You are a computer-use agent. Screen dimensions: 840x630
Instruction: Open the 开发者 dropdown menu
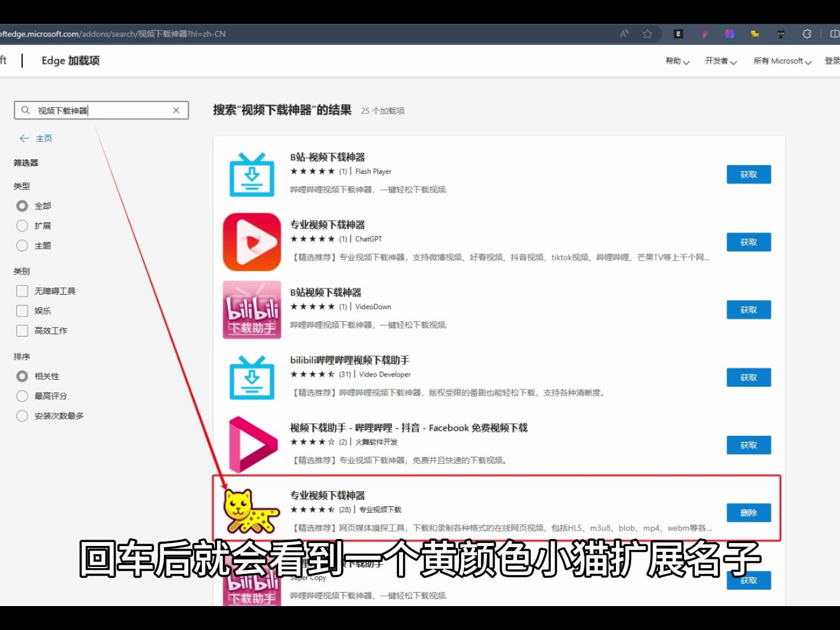(x=720, y=61)
